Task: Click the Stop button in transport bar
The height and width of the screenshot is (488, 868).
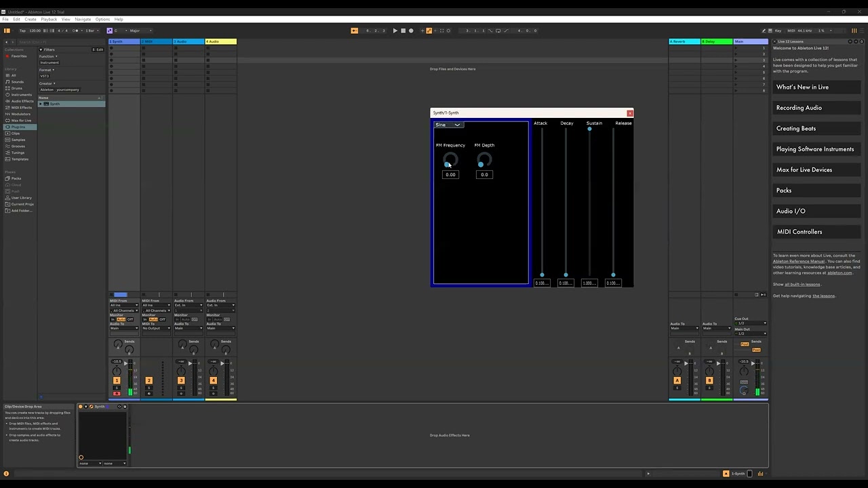Action: (x=403, y=30)
